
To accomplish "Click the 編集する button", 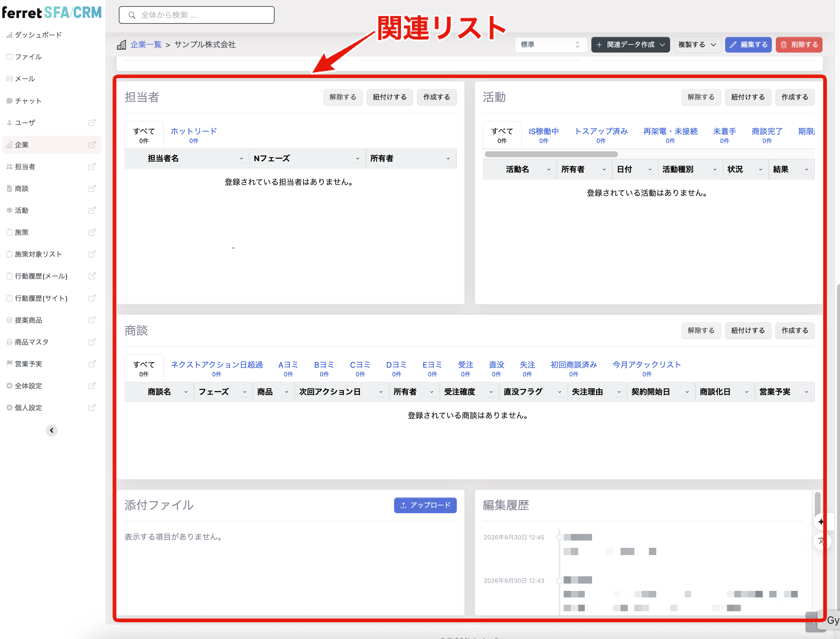I will coord(748,44).
